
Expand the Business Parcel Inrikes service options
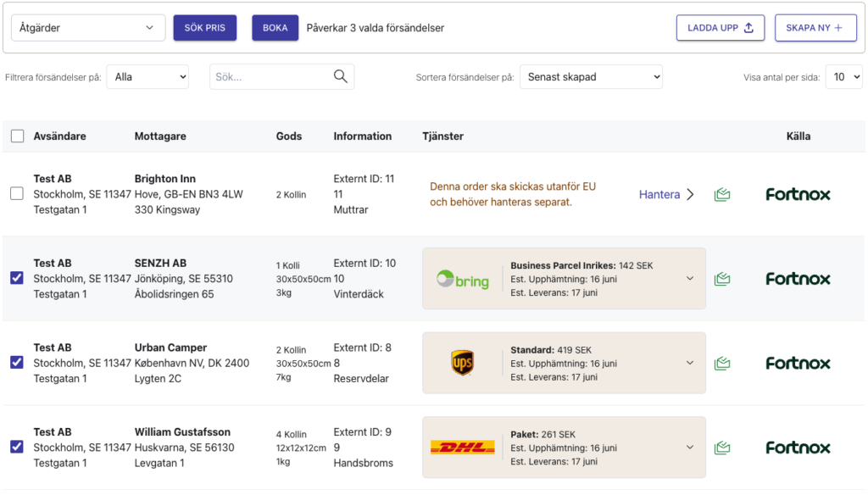690,279
